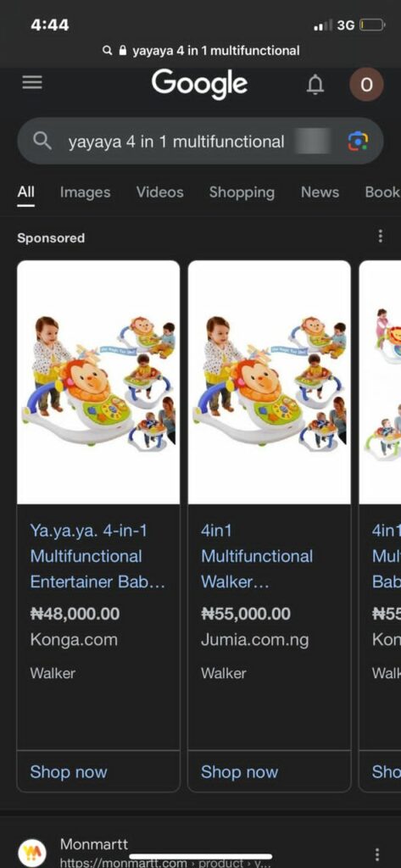
Task: Open the Ya.ya.ya. 4-in-1 Multifunctional Entertainer link
Action: point(97,556)
